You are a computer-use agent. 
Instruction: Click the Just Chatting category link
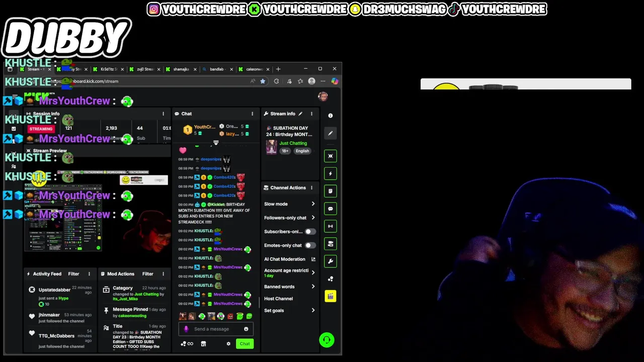click(x=293, y=143)
